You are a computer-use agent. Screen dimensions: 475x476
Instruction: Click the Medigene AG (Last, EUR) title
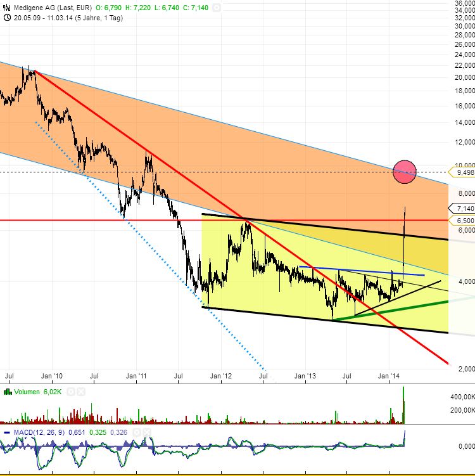pos(53,8)
